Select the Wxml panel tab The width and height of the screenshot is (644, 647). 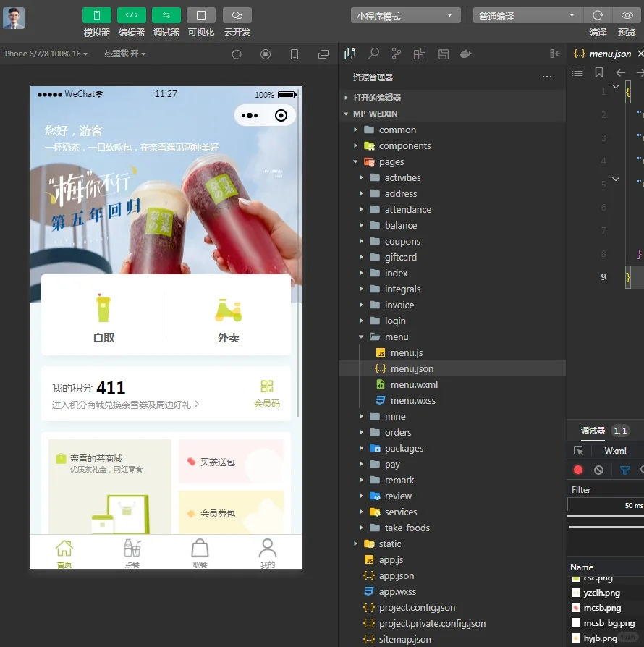[615, 451]
